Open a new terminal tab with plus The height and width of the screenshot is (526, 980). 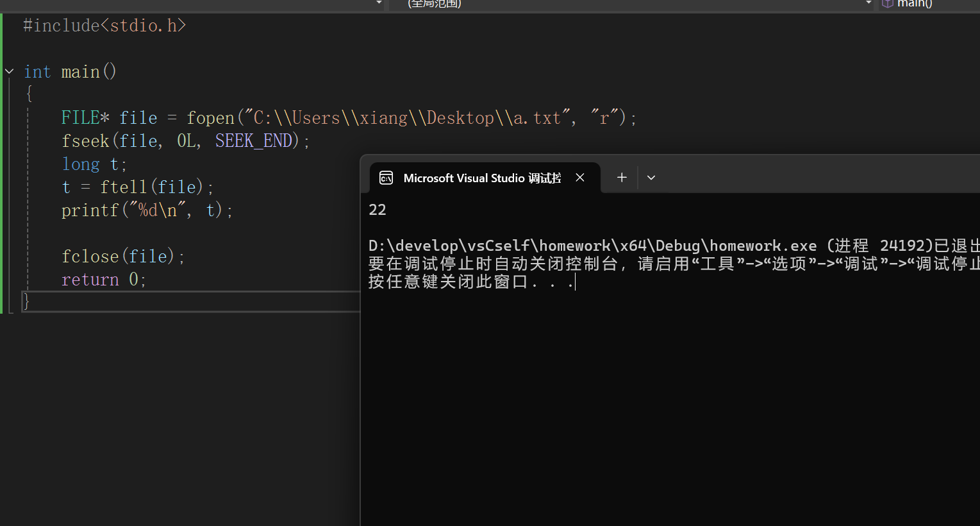tap(622, 178)
